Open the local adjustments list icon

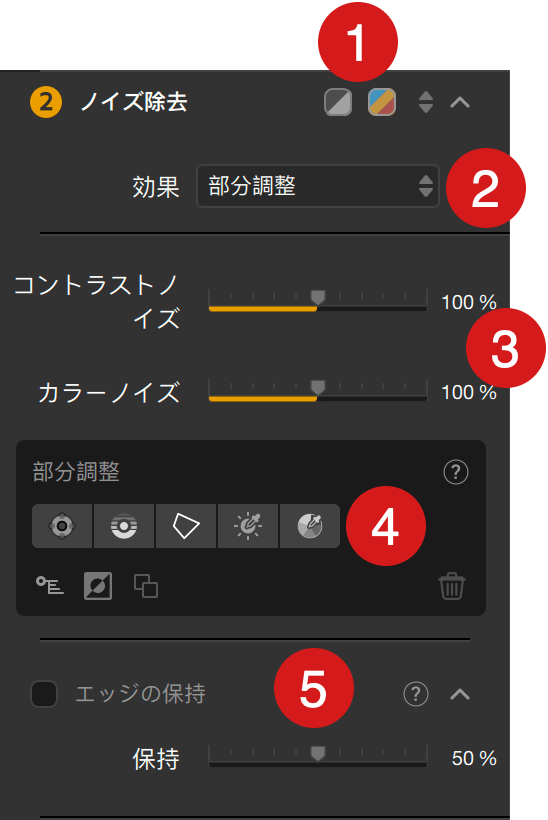click(x=50, y=585)
